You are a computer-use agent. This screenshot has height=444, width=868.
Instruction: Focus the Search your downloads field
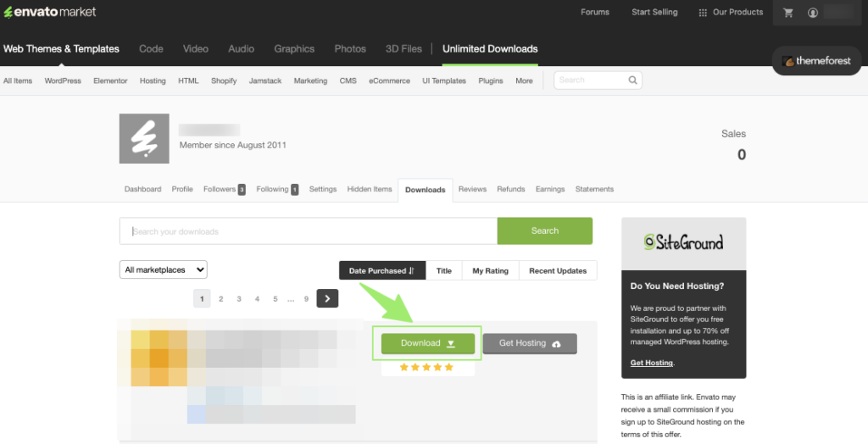click(x=309, y=230)
